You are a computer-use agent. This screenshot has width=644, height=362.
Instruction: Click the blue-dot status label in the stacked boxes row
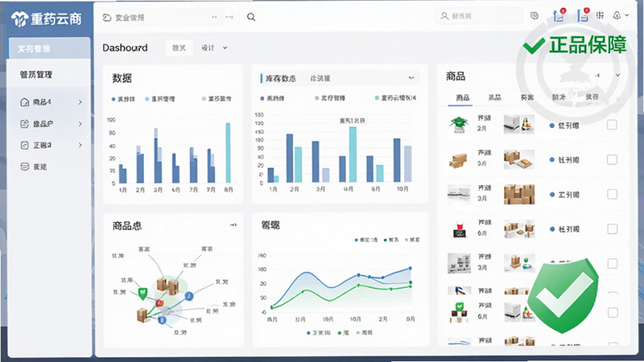[564, 159]
